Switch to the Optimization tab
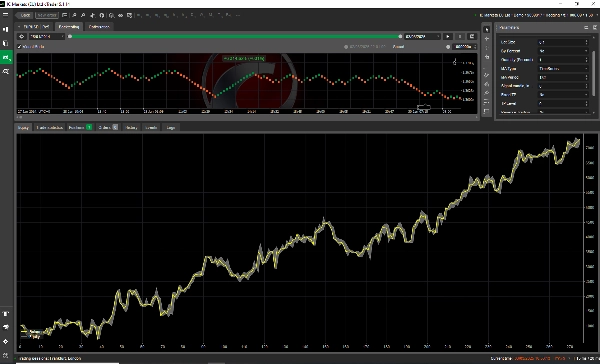Viewport: 600px width, 364px height. tap(99, 27)
